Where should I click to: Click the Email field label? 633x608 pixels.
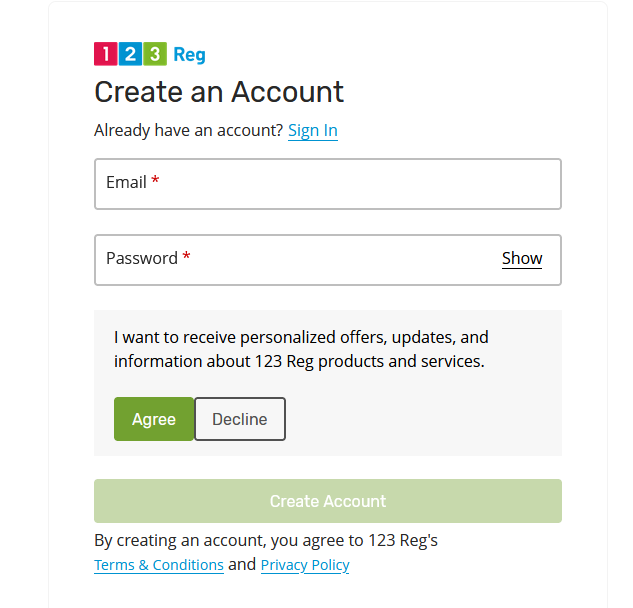pyautogui.click(x=126, y=182)
